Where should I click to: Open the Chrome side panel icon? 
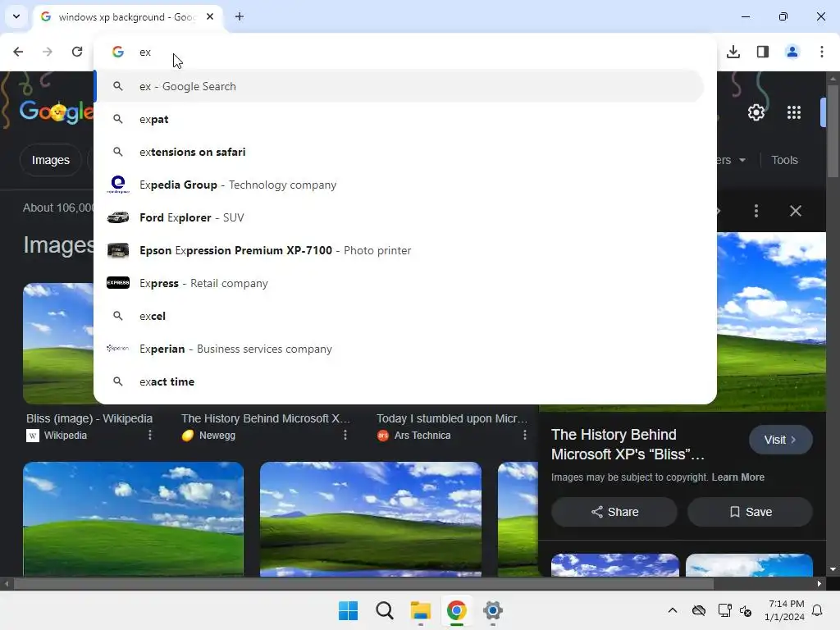pos(763,52)
